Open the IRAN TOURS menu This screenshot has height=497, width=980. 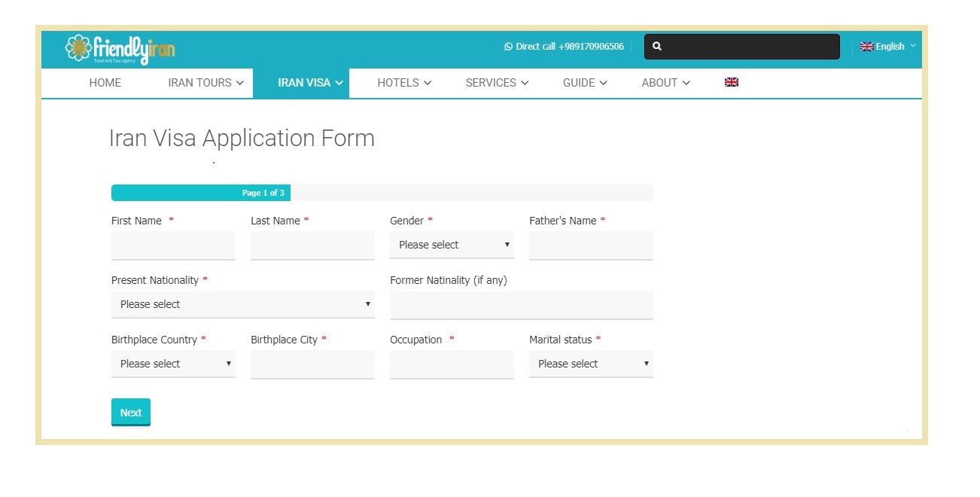point(205,83)
